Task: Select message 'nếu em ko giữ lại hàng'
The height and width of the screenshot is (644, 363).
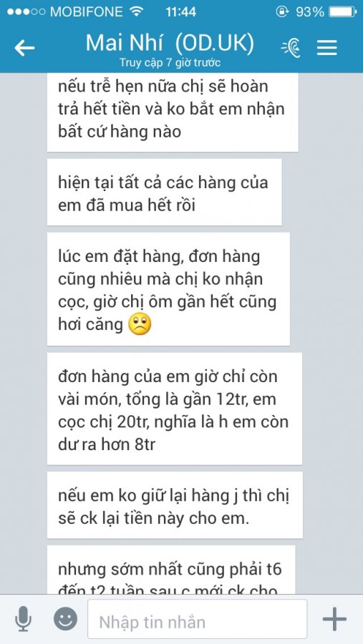Action: [x=175, y=504]
